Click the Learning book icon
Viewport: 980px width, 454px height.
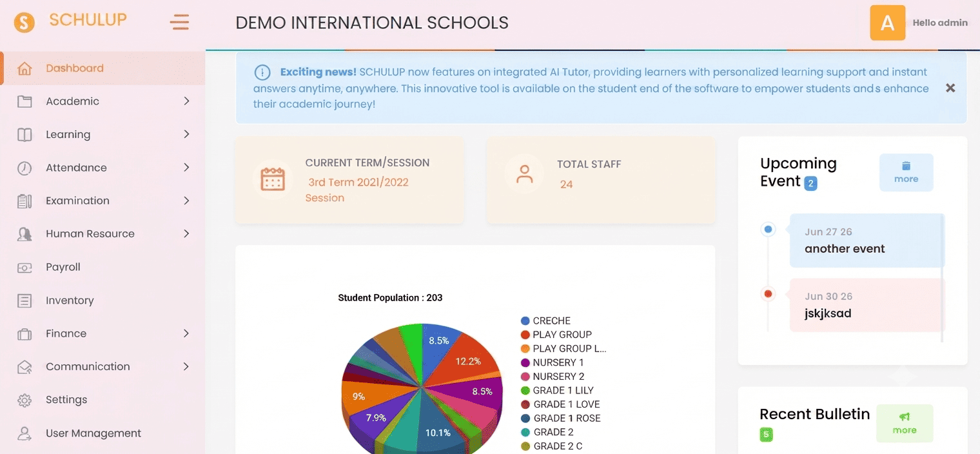[x=24, y=135]
